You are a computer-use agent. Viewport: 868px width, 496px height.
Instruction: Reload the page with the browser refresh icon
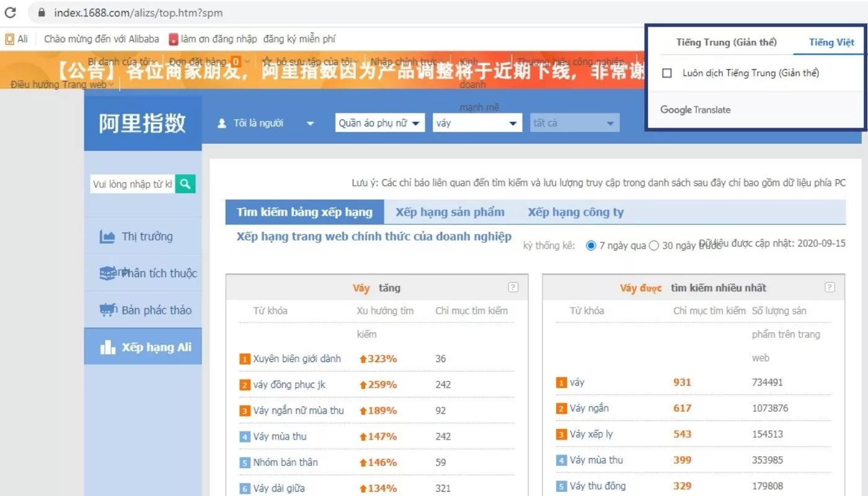[11, 12]
